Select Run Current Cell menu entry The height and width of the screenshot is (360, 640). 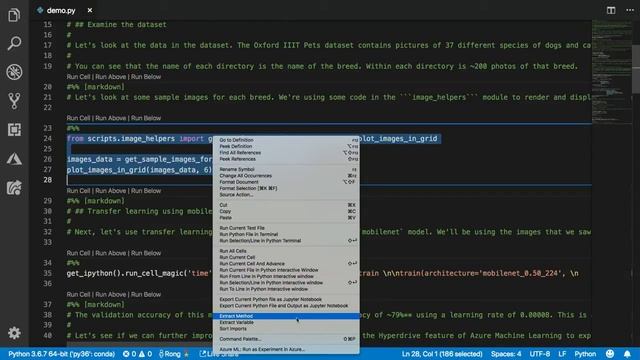[x=286, y=257]
